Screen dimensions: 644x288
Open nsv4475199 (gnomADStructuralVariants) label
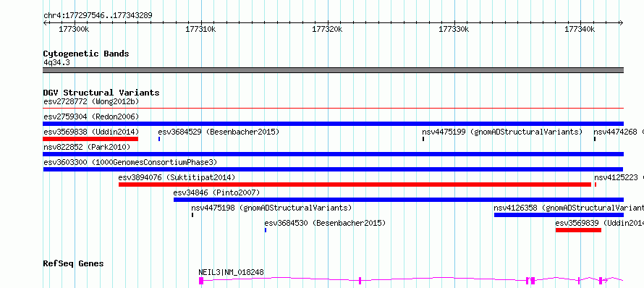click(x=502, y=132)
